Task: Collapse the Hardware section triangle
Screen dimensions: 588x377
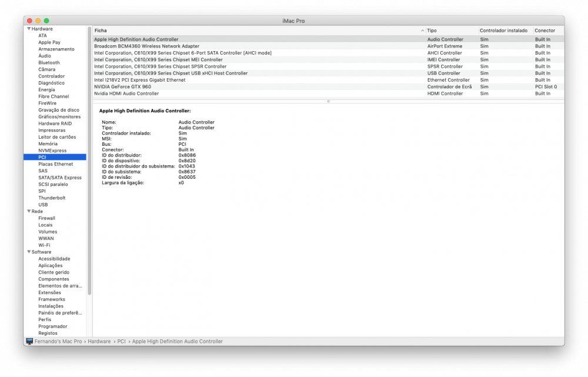Action: pos(29,28)
